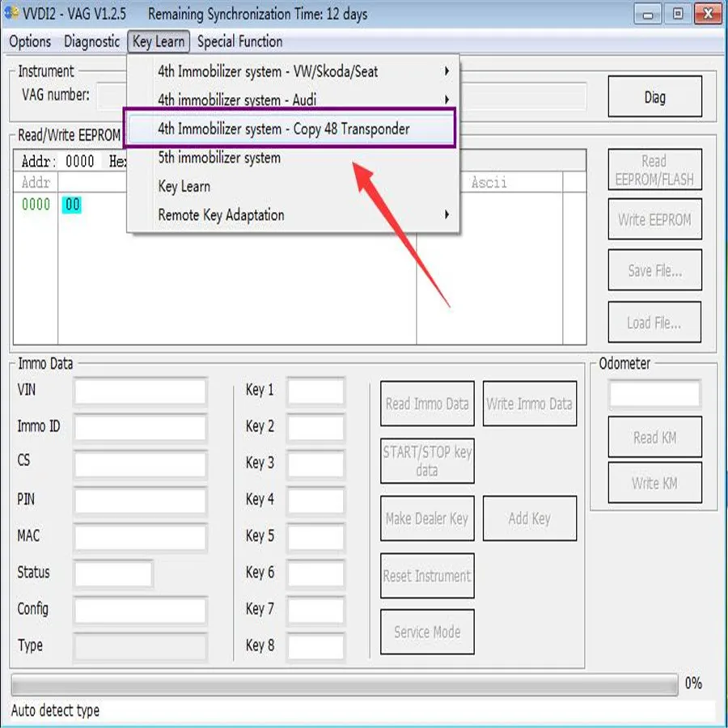The height and width of the screenshot is (728, 728).
Task: Click the Type field
Action: coord(140,647)
